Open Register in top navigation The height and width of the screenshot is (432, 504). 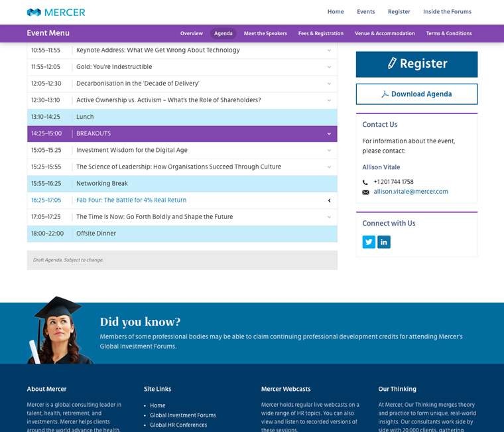click(399, 11)
